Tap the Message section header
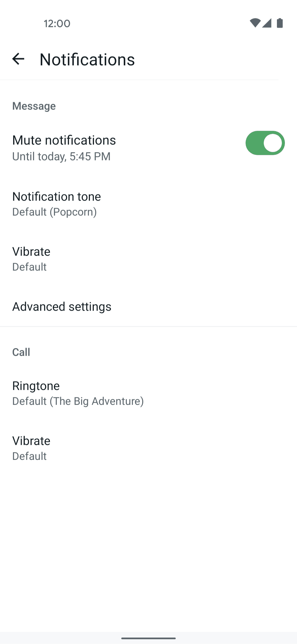This screenshot has height=644, width=297. click(x=34, y=106)
